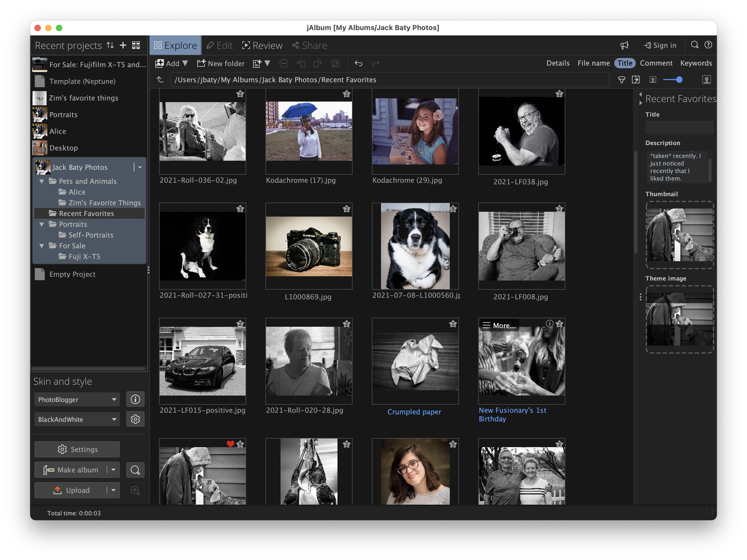Open the new page dropdown arrow
Viewport: 747px width, 560px height.
267,63
